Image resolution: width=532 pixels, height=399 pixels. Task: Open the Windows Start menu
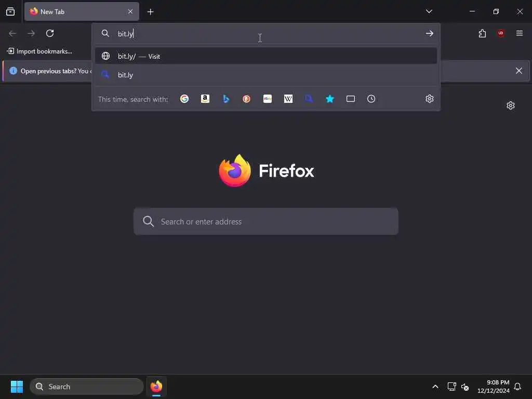pos(17,387)
